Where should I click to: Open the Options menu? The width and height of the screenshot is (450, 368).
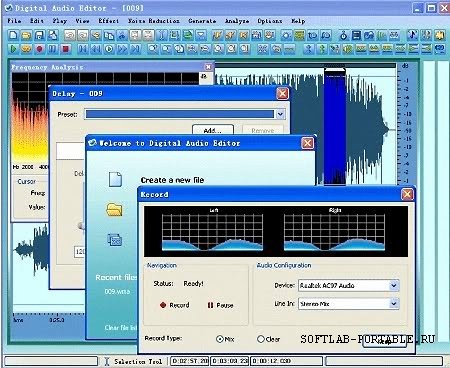(270, 21)
